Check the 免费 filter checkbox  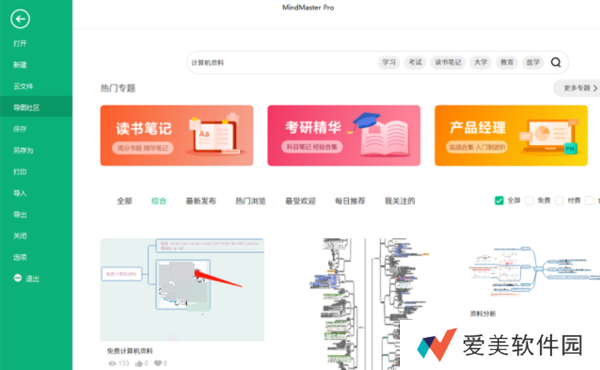coord(529,200)
